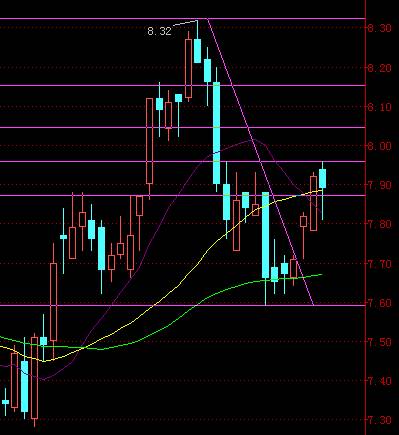The image size is (399, 435).
Task: Select the diagonal magenta trend line
Action: click(x=260, y=162)
